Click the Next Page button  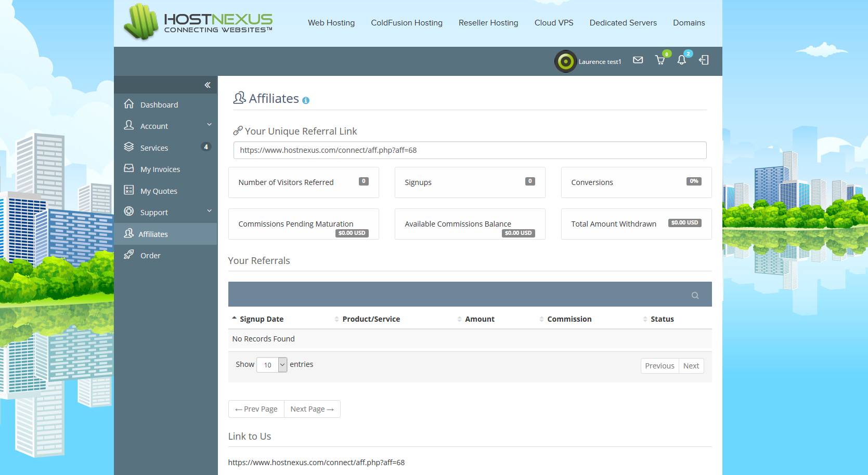312,409
